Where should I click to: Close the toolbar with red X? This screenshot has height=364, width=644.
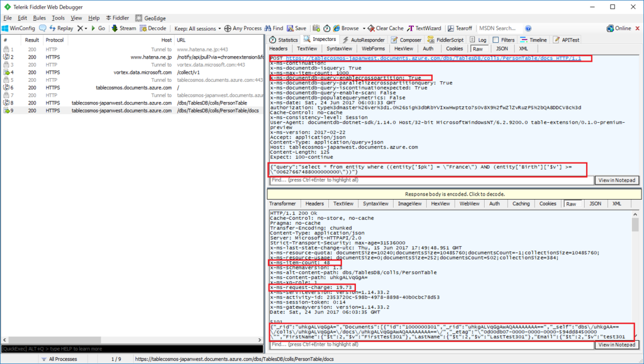(638, 28)
